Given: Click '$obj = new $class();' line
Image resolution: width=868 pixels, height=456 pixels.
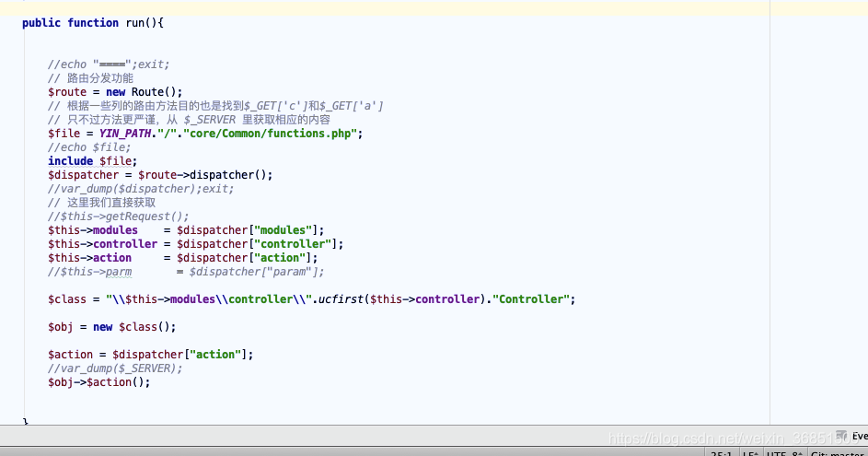Looking at the screenshot, I should click(111, 327).
